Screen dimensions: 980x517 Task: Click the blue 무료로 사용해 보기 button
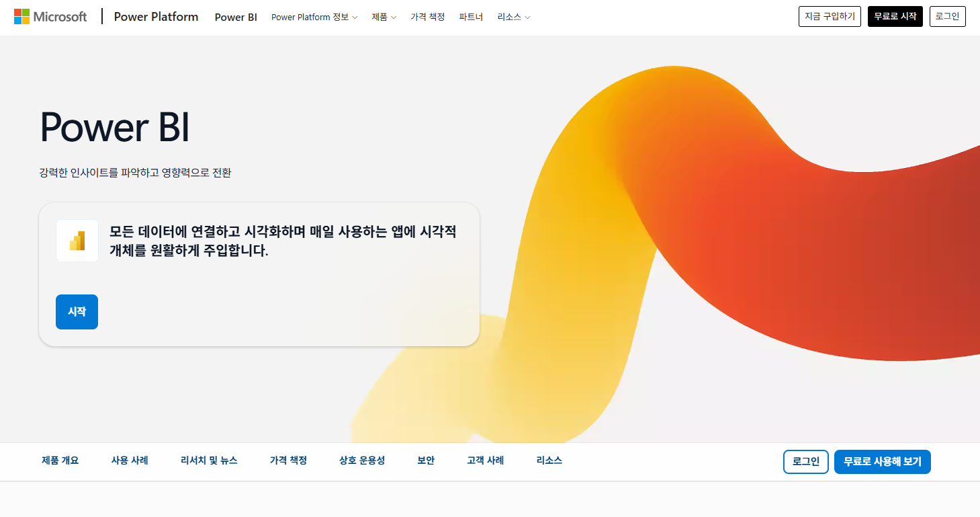point(883,462)
